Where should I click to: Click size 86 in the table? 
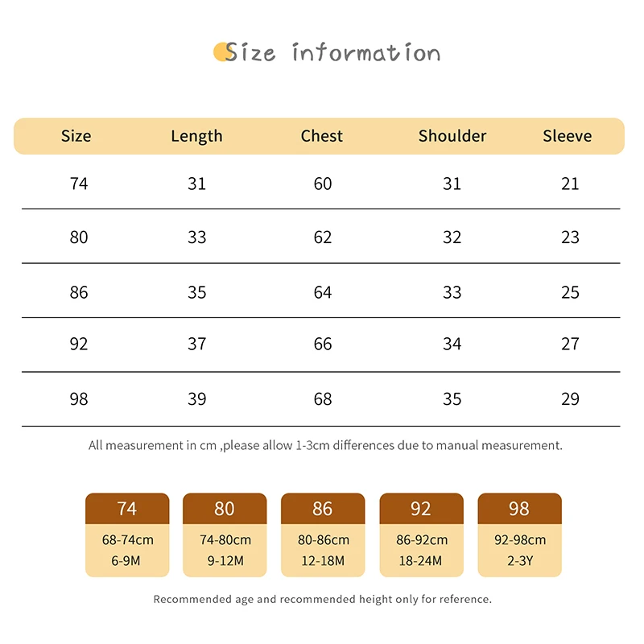pyautogui.click(x=79, y=292)
